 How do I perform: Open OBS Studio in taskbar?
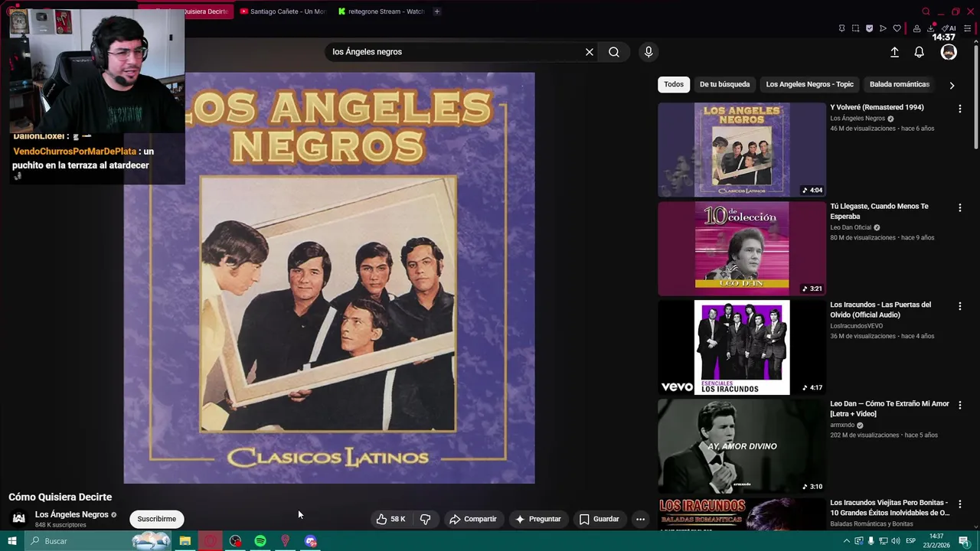coord(235,541)
